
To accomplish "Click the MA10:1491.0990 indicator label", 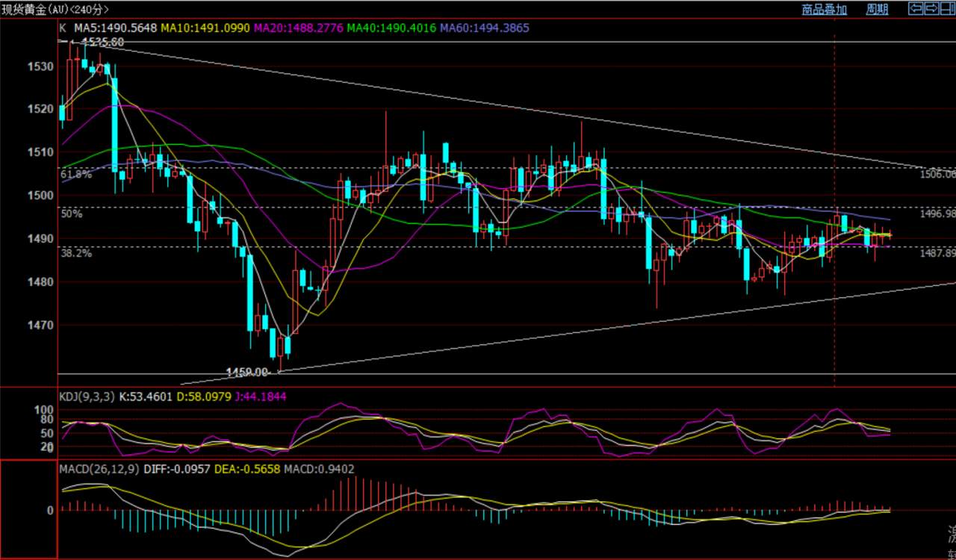I will pyautogui.click(x=205, y=28).
